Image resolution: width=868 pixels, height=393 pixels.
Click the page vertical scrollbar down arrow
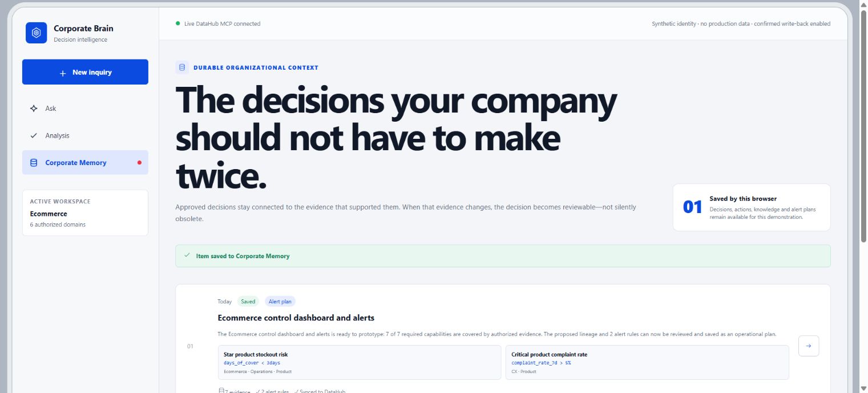coord(863,388)
